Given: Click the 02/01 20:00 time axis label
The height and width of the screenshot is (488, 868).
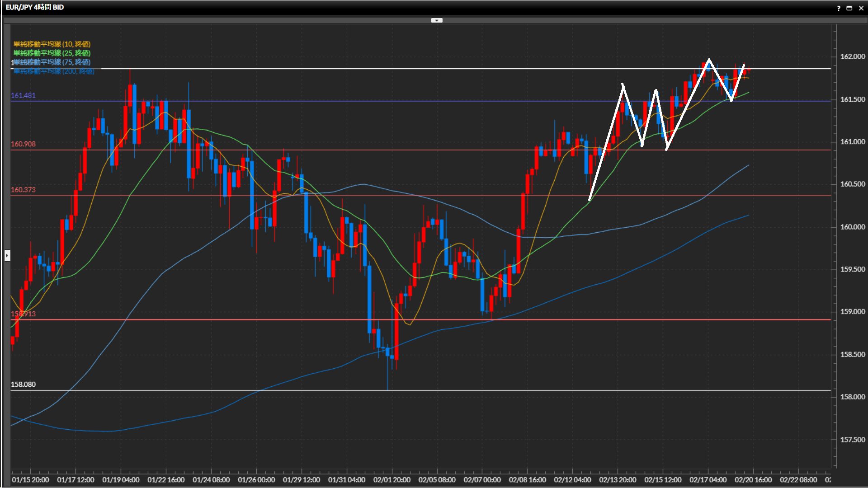Looking at the screenshot, I should [x=392, y=479].
